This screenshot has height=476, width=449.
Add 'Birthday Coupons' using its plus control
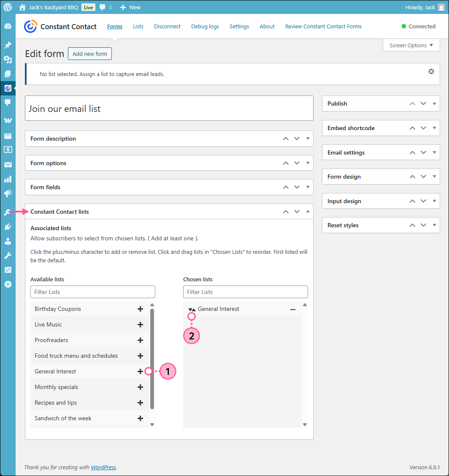[140, 309]
